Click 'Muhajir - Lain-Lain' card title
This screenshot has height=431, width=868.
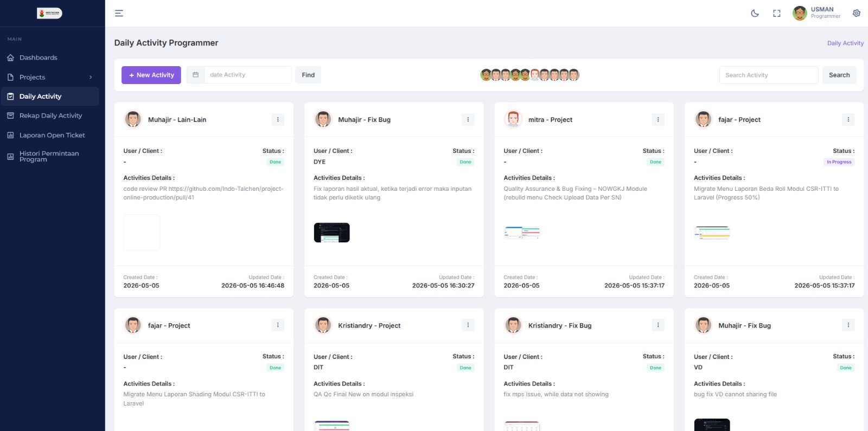tap(177, 120)
